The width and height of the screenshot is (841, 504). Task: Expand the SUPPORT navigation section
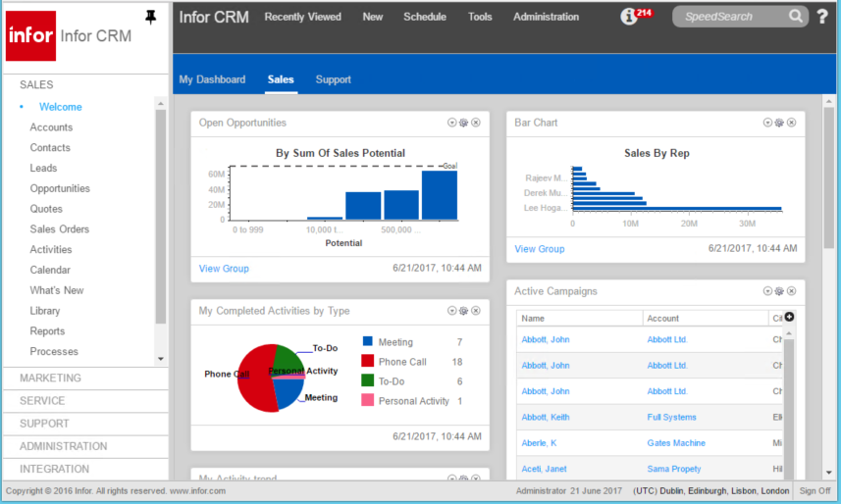click(44, 424)
